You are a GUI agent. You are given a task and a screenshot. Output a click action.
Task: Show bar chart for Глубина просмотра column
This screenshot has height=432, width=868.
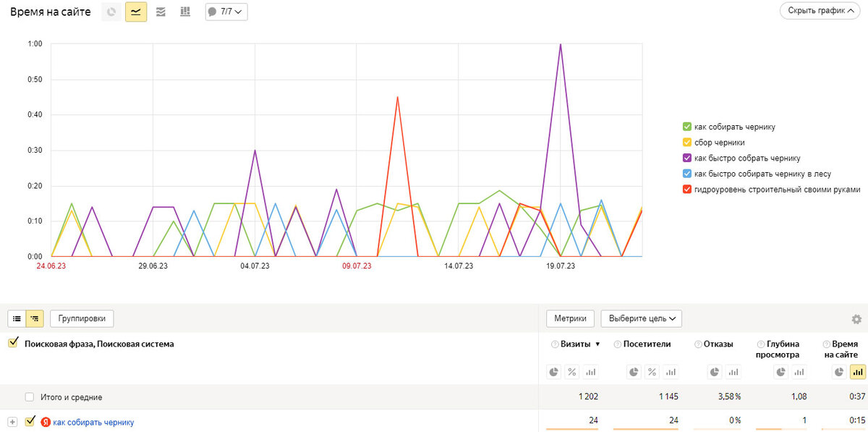(x=799, y=372)
